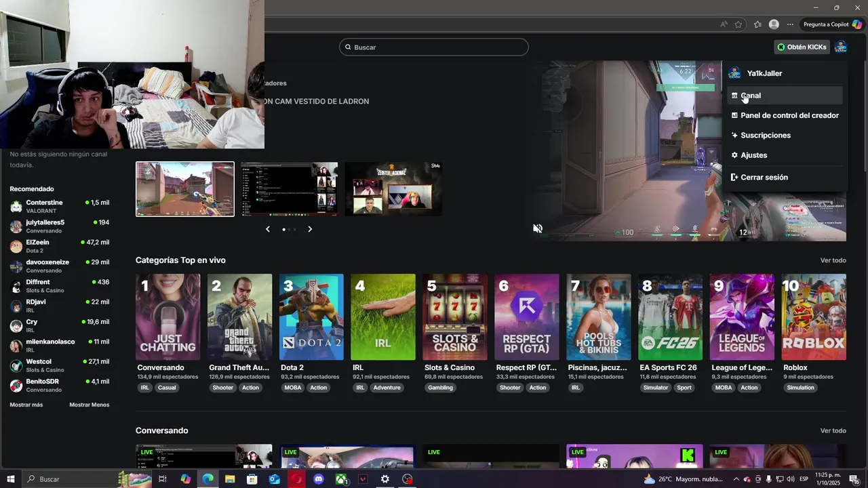Click Cry channel avatar
This screenshot has width=868, height=488.
16,326
